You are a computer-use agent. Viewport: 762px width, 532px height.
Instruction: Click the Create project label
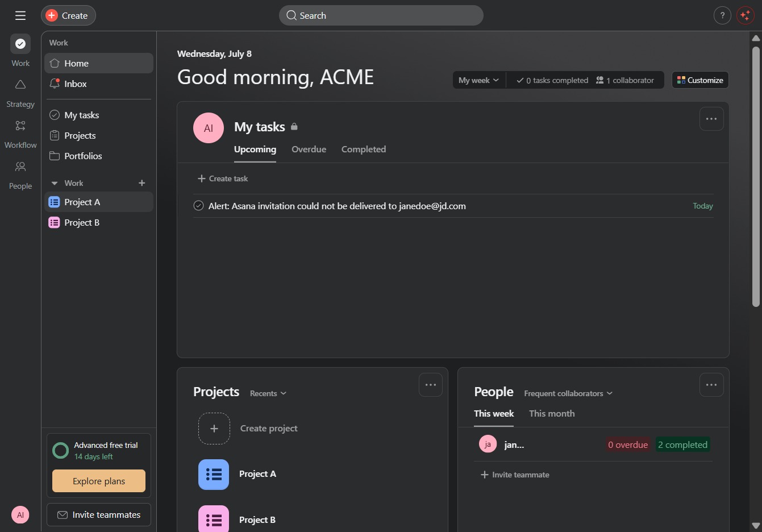(269, 429)
